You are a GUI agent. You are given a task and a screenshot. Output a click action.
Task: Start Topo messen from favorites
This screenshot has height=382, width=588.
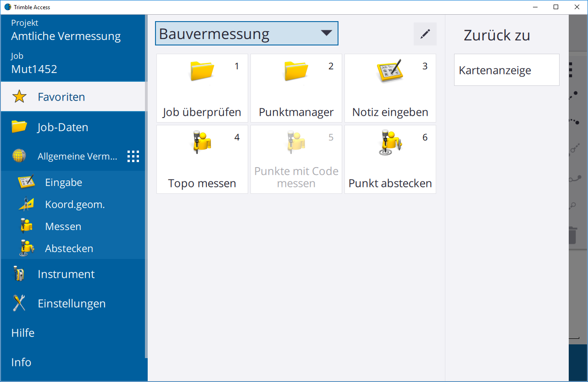pyautogui.click(x=202, y=159)
